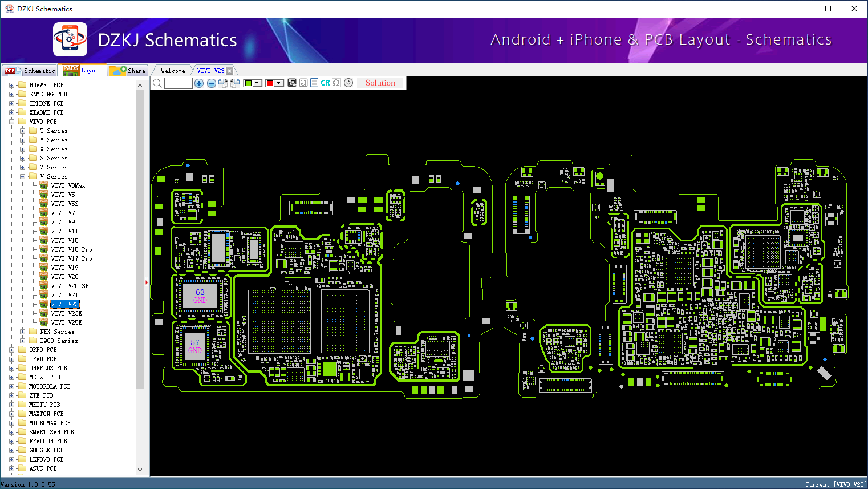Switch to the Schematic tab
868x489 pixels.
click(x=30, y=70)
